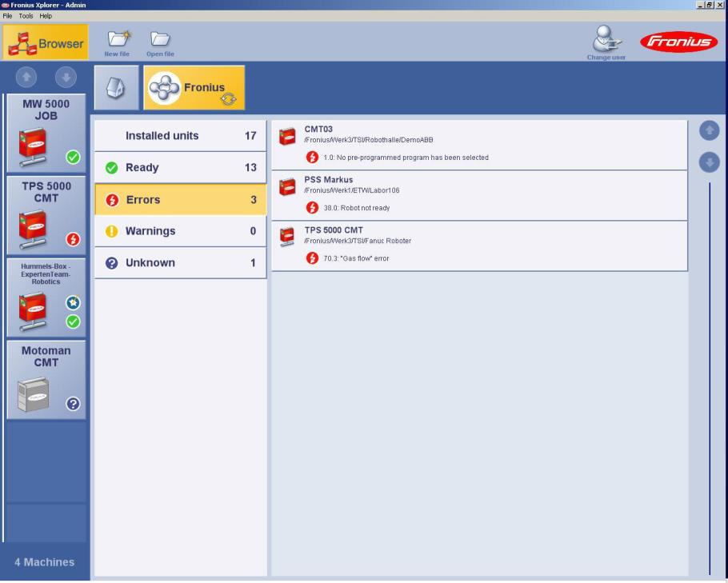Image resolution: width=728 pixels, height=583 pixels.
Task: Open the File menu
Action: pos(7,16)
